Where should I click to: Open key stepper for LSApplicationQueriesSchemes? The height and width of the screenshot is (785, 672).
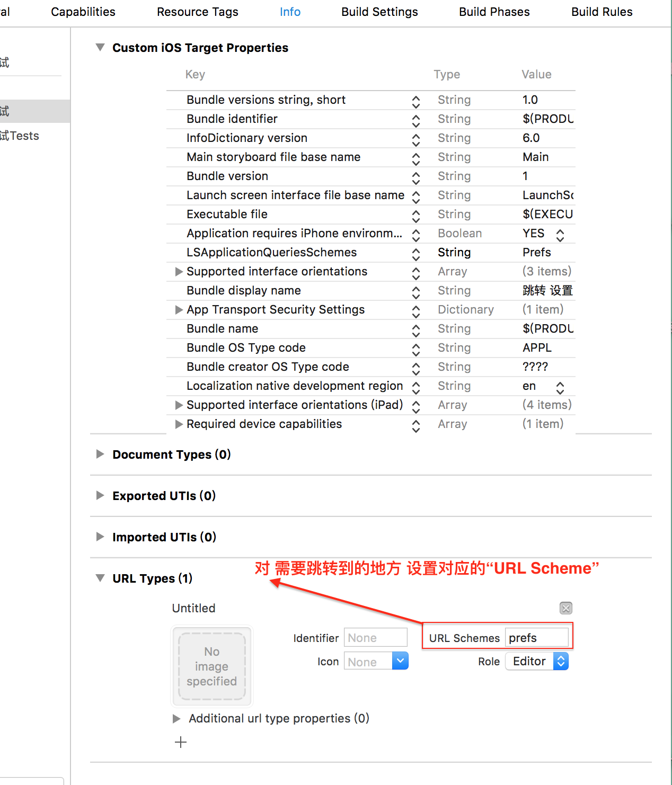(x=416, y=255)
